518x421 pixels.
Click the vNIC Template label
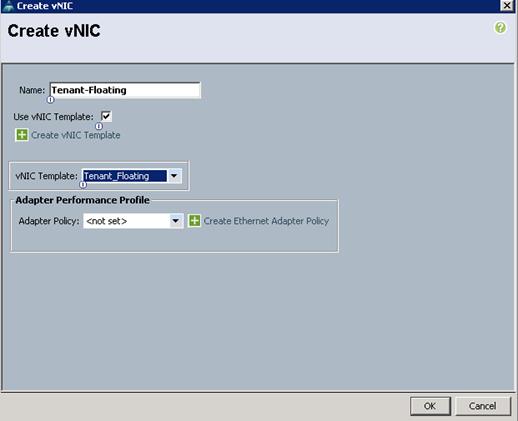46,176
